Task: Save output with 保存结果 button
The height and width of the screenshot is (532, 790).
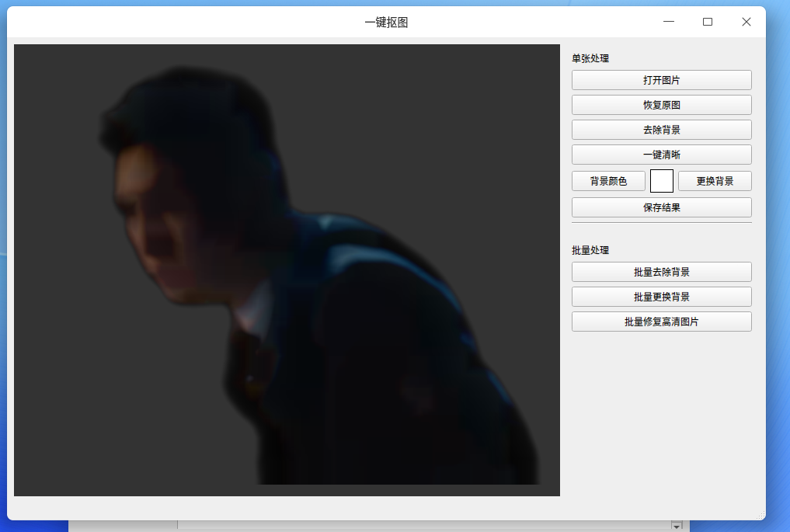Action: [x=662, y=207]
